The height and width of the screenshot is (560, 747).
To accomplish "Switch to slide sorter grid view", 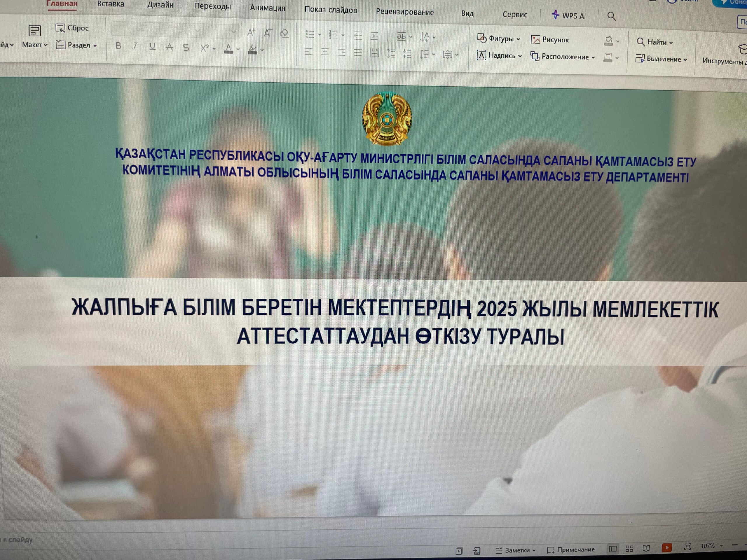I will tap(629, 549).
